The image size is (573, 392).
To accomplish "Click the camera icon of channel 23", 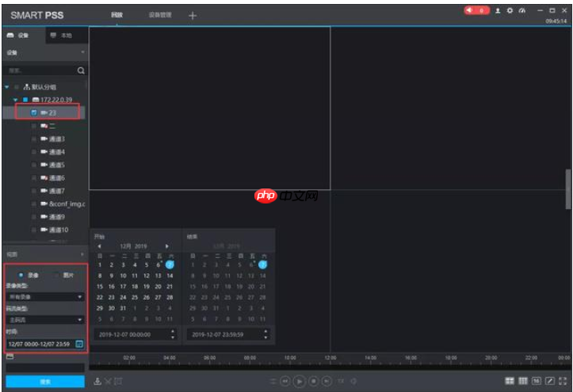I will 44,112.
